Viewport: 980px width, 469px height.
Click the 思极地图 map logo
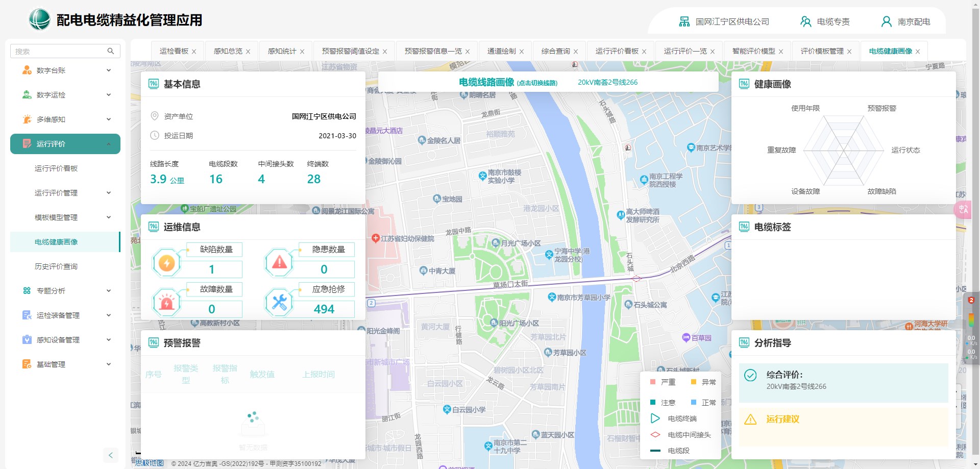point(149,463)
